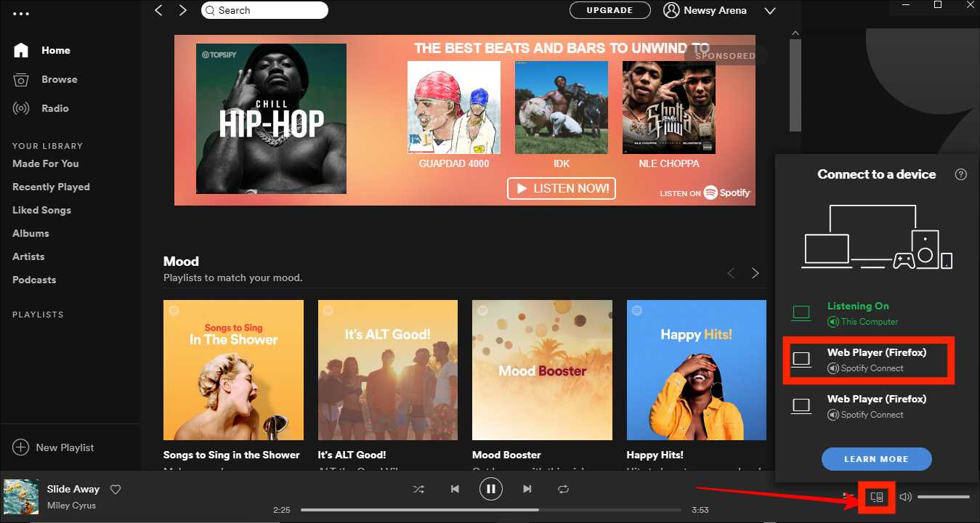Open Made For You library
The width and height of the screenshot is (980, 523).
pyautogui.click(x=46, y=163)
